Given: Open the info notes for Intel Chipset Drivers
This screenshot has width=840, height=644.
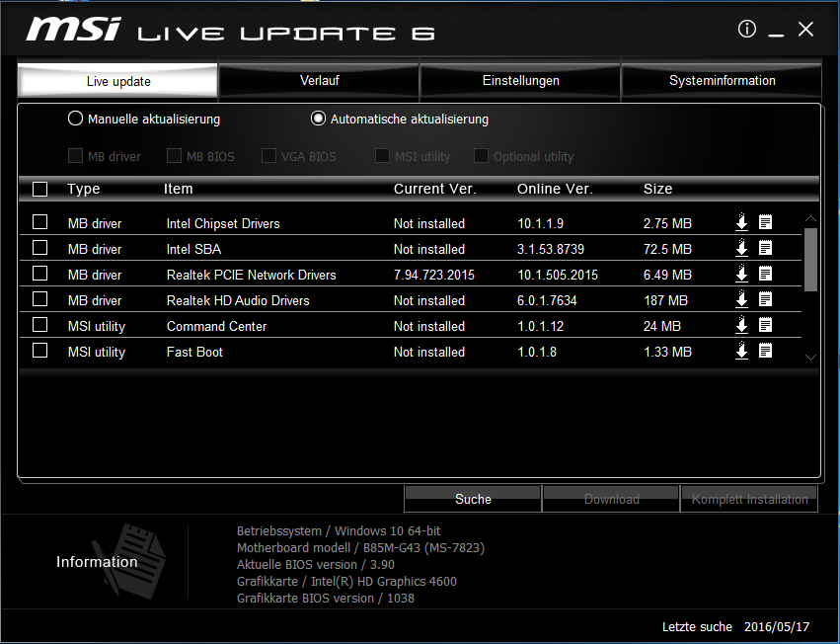Looking at the screenshot, I should pyautogui.click(x=766, y=222).
